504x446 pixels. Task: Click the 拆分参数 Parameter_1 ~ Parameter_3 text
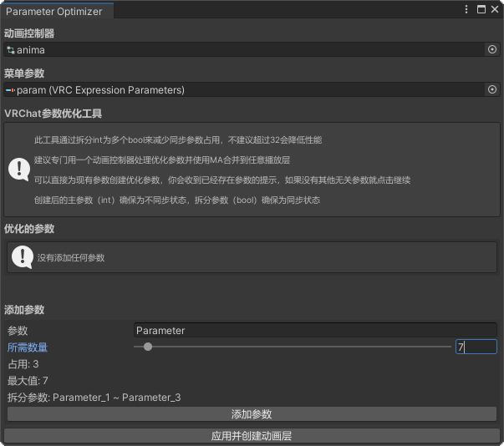tap(94, 398)
